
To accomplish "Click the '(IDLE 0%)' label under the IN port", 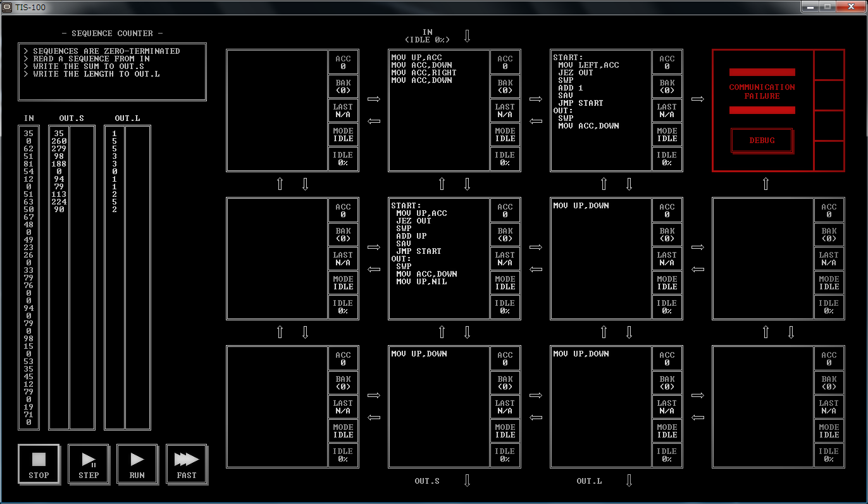I will (x=427, y=40).
